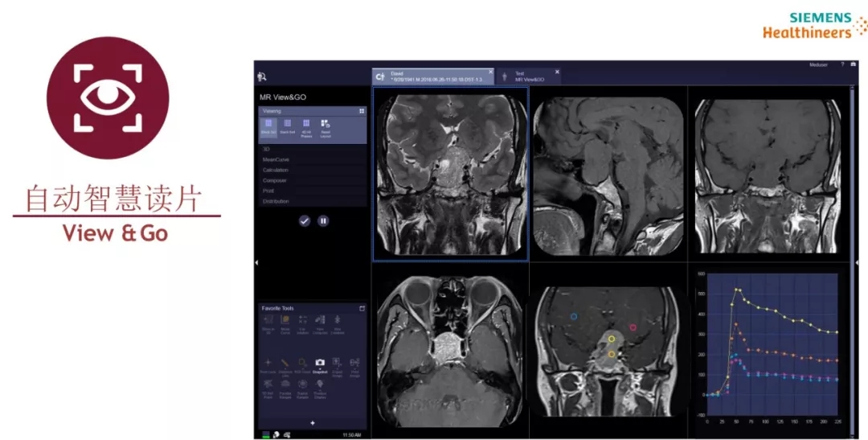This screenshot has height=440, width=868.
Task: Click the Meduser account label
Action: [x=818, y=65]
